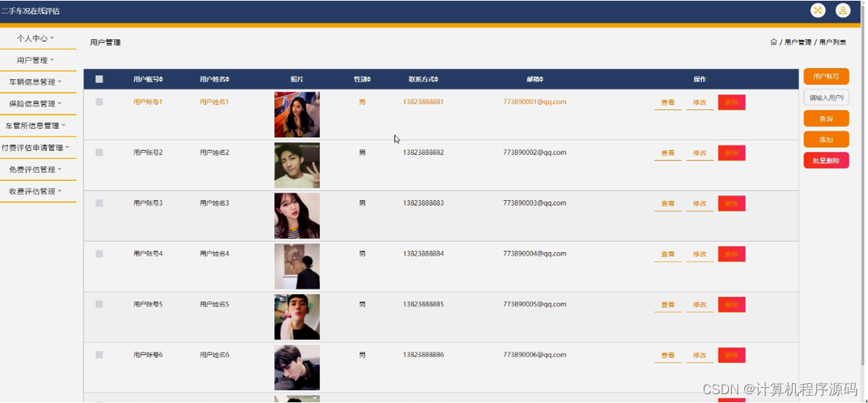Image resolution: width=868 pixels, height=403 pixels.
Task: Click the home icon in breadcrumb
Action: (x=774, y=42)
